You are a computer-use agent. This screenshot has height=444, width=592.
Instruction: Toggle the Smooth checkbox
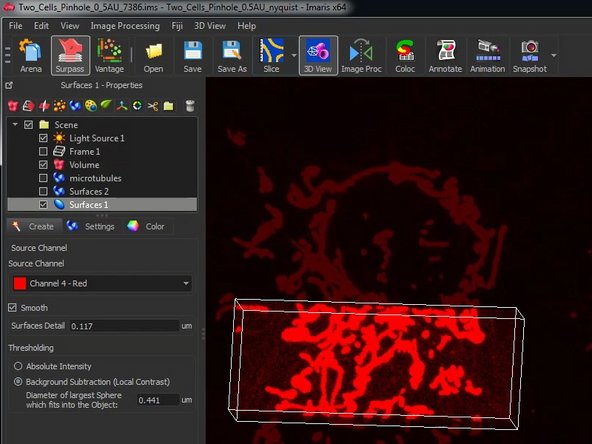pyautogui.click(x=12, y=308)
